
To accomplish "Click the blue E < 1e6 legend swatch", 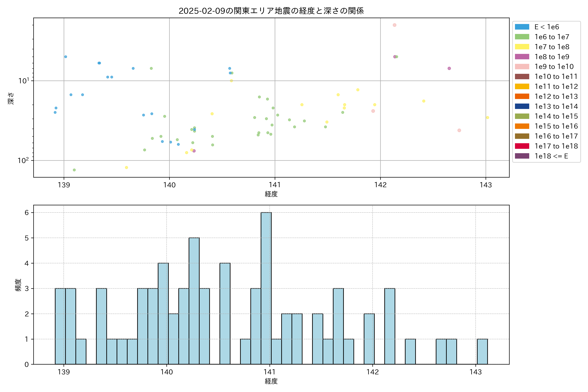I will tap(522, 27).
